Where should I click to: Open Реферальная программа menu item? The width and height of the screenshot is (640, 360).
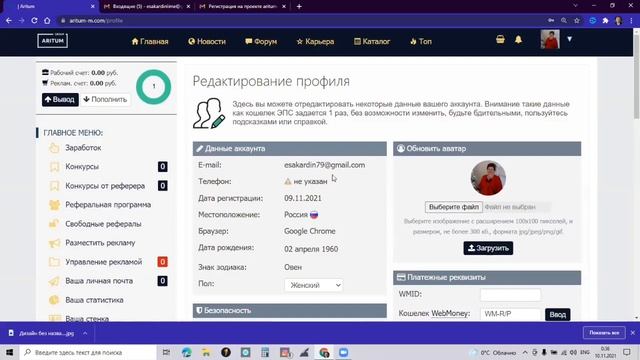(108, 204)
